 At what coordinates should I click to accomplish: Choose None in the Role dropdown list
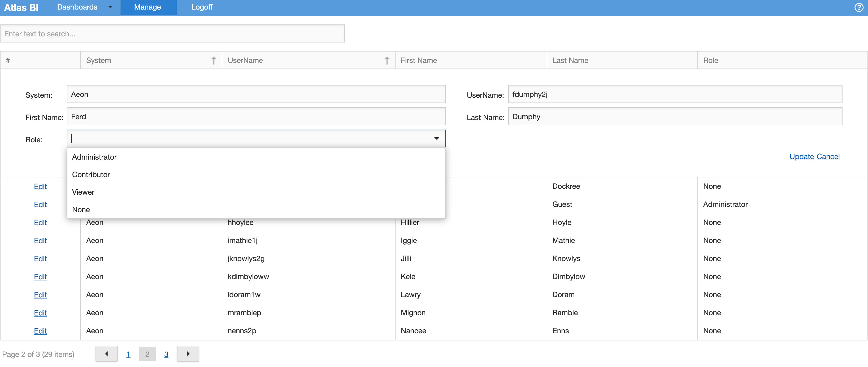click(x=81, y=210)
